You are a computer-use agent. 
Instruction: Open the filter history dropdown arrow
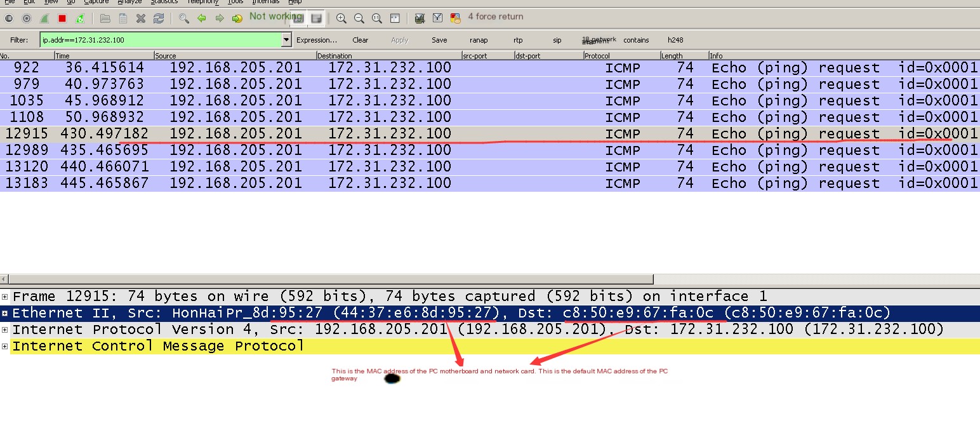[x=286, y=40]
